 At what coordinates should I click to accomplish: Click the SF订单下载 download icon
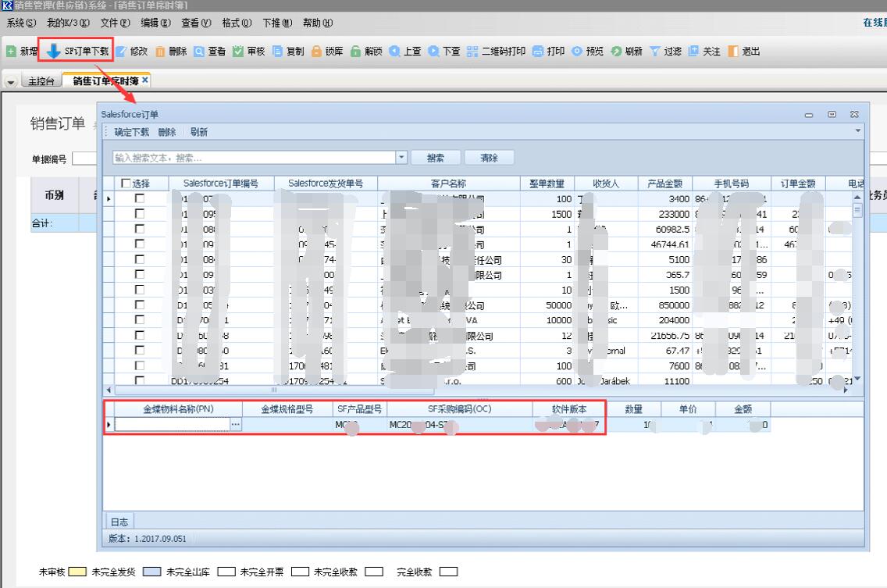click(x=53, y=51)
